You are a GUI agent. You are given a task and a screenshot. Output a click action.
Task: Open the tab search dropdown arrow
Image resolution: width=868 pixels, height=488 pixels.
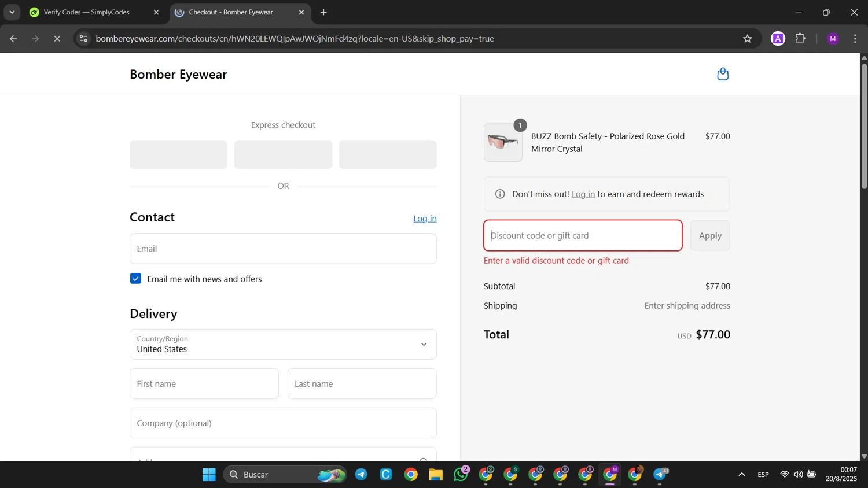[12, 12]
